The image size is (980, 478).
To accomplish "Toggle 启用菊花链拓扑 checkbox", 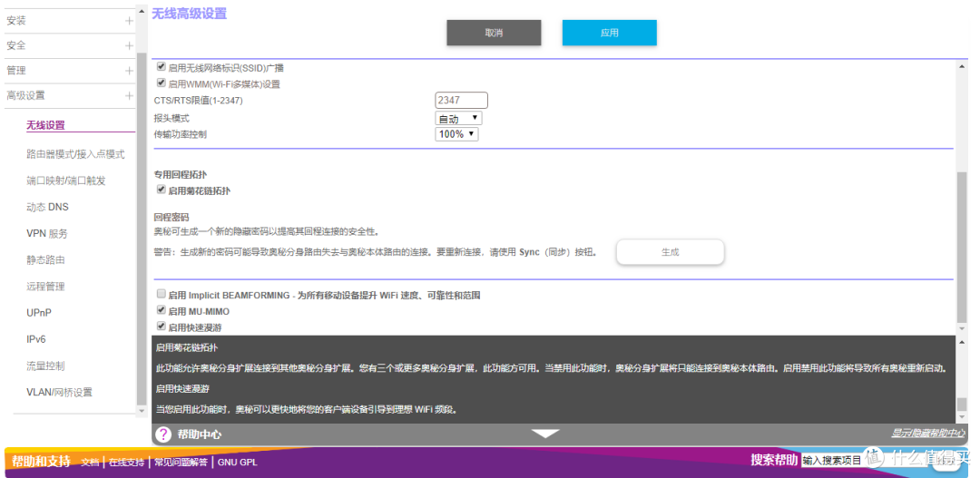I will tap(162, 190).
